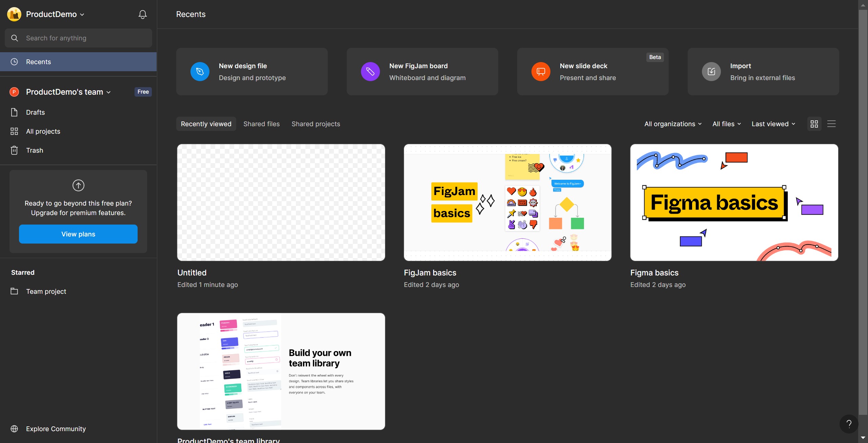Click the Beta badge on slide deck
The height and width of the screenshot is (443, 868).
click(x=655, y=57)
